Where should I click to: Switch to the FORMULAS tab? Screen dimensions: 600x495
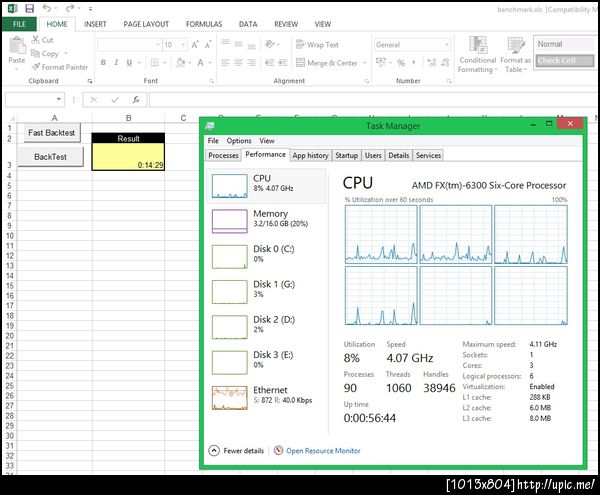(x=204, y=24)
